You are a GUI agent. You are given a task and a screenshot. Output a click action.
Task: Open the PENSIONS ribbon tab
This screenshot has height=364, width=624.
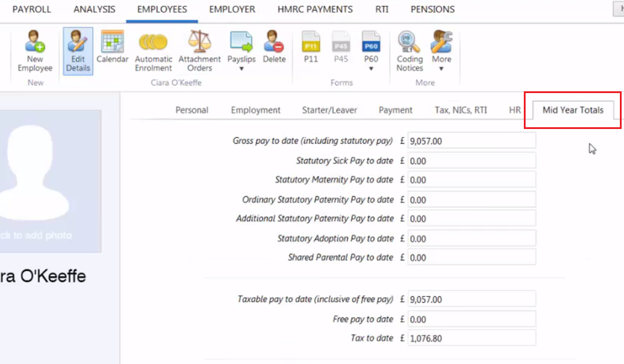click(x=432, y=9)
